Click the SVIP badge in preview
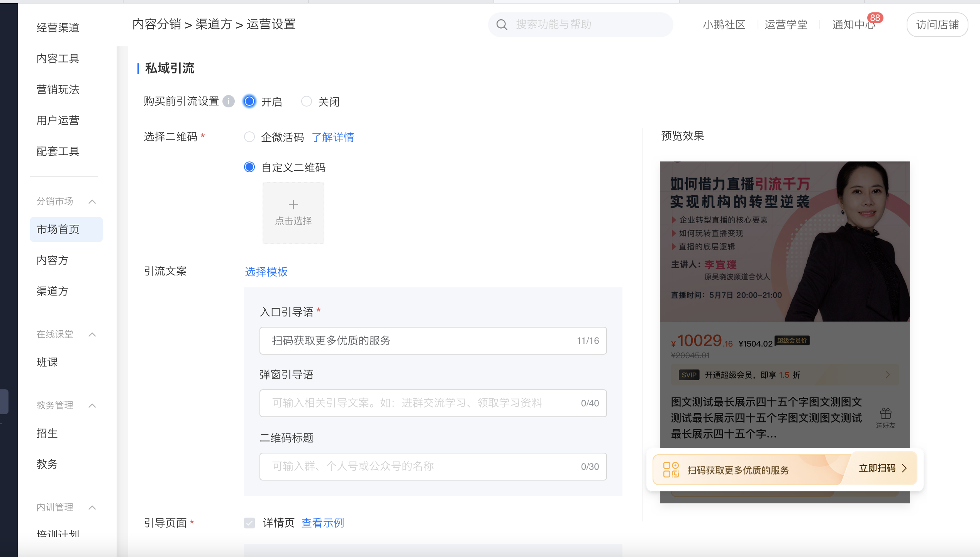The image size is (980, 557). click(689, 375)
